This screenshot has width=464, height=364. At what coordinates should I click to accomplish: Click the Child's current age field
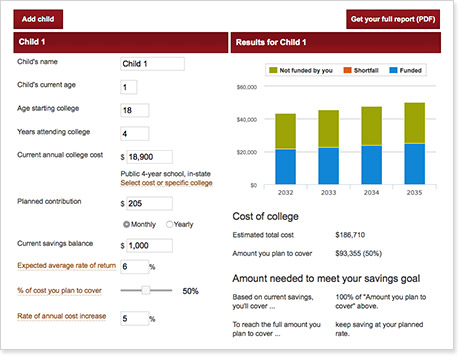point(129,87)
